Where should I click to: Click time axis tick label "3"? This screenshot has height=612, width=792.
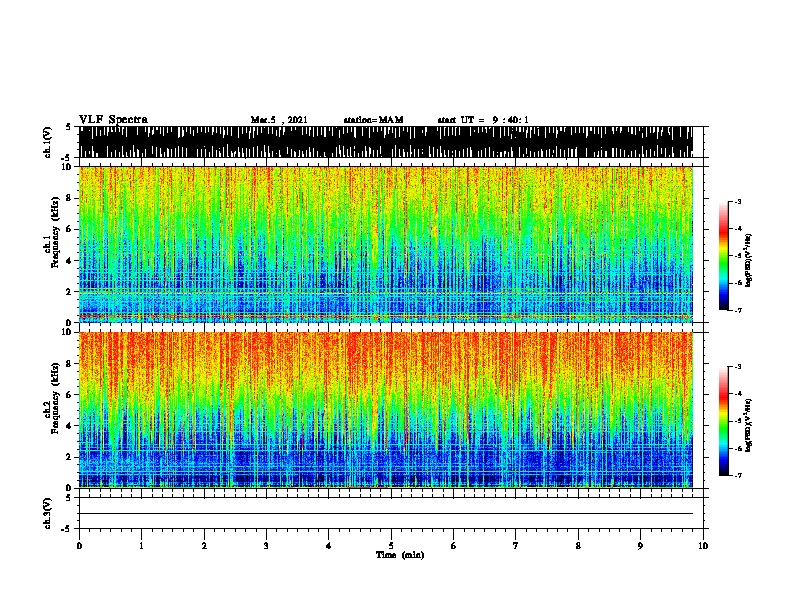[266, 546]
